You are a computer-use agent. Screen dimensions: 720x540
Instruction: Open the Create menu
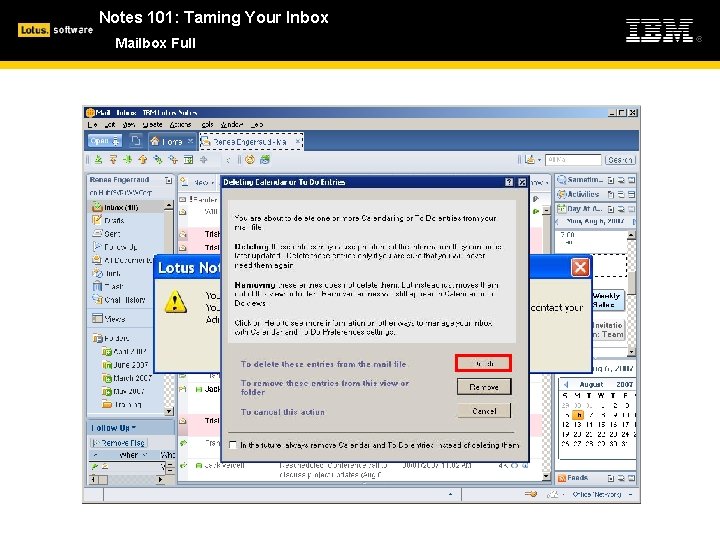click(152, 124)
